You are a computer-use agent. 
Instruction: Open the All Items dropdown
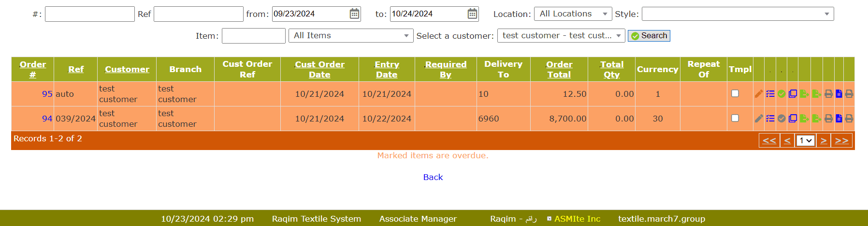coord(350,36)
